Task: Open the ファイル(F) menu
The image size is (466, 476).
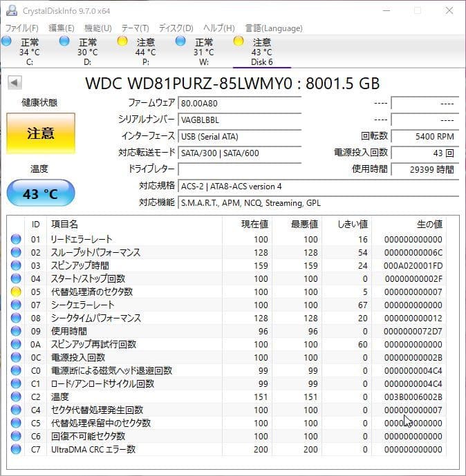Action: coord(22,28)
